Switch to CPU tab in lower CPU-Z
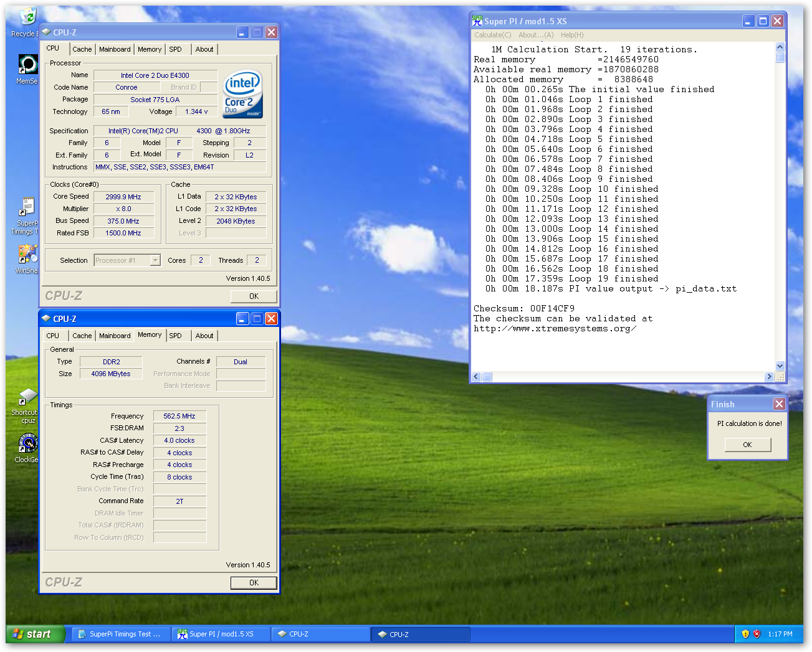 pyautogui.click(x=53, y=336)
